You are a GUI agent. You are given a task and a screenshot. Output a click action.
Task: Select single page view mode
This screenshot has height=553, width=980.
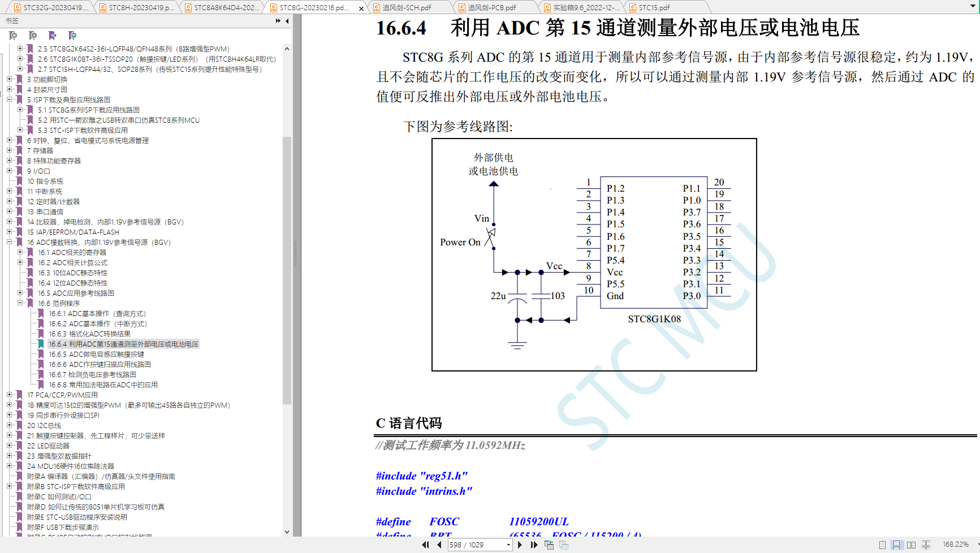[x=882, y=545]
